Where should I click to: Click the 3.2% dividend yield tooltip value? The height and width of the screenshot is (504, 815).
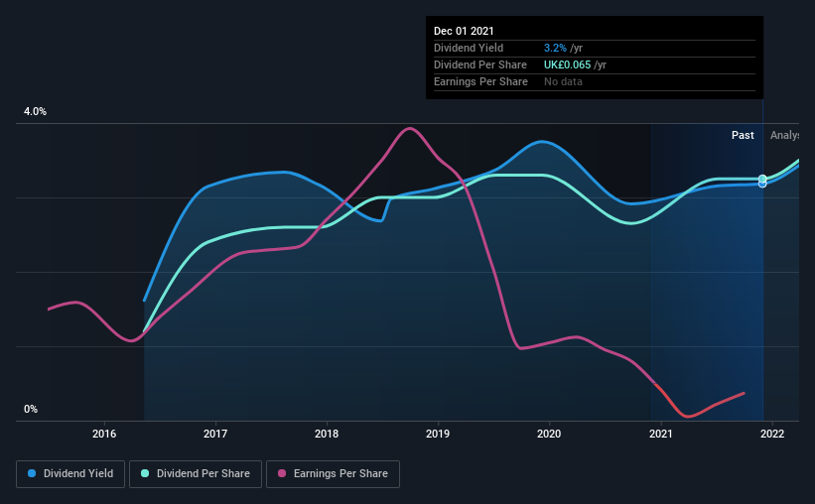pyautogui.click(x=555, y=48)
